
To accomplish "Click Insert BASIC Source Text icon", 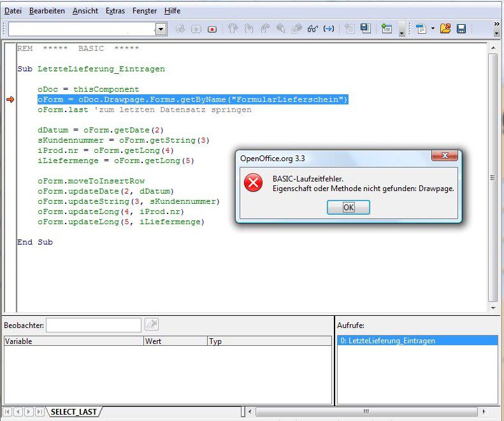I will (x=349, y=29).
